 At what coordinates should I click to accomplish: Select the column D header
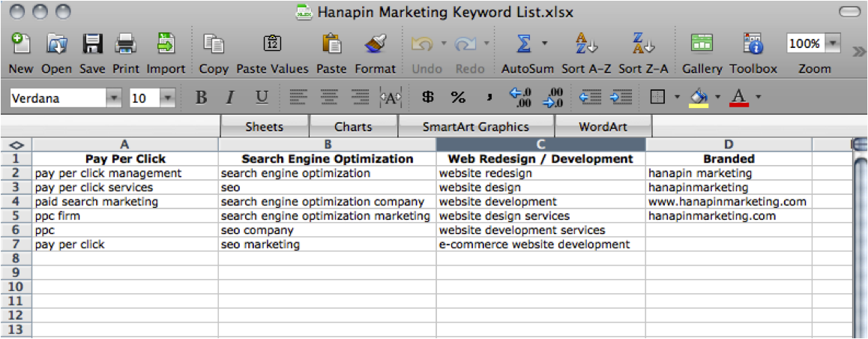pyautogui.click(x=729, y=145)
